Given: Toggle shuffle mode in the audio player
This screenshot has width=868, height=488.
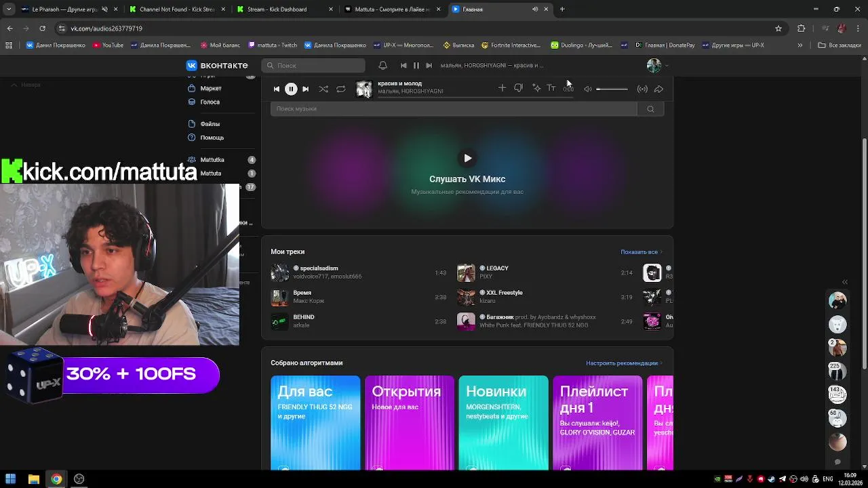Looking at the screenshot, I should (x=323, y=89).
